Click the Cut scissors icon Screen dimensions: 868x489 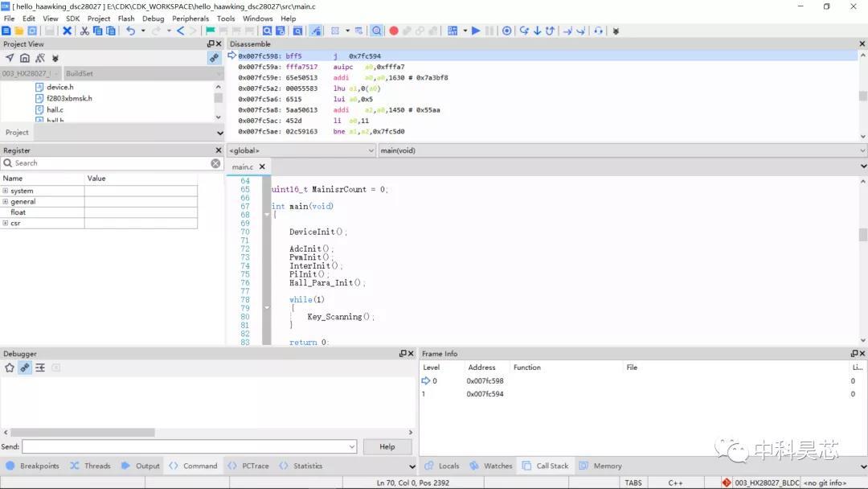click(x=84, y=31)
